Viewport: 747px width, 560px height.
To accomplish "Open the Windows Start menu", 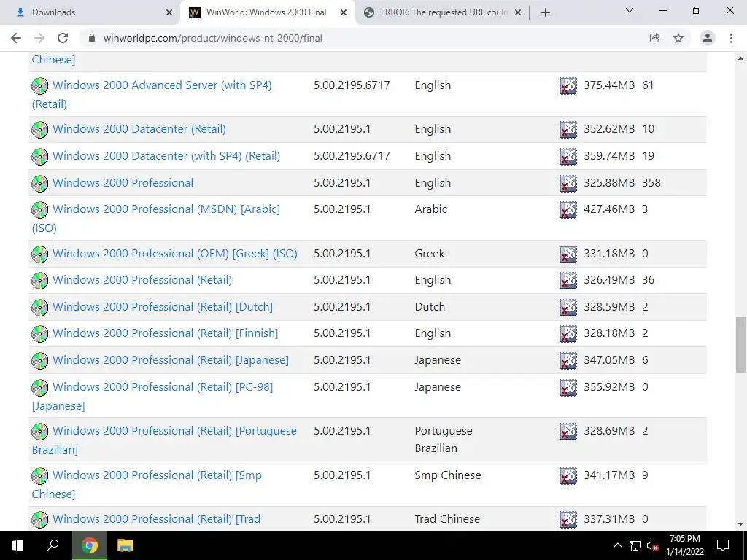I will coord(18,545).
